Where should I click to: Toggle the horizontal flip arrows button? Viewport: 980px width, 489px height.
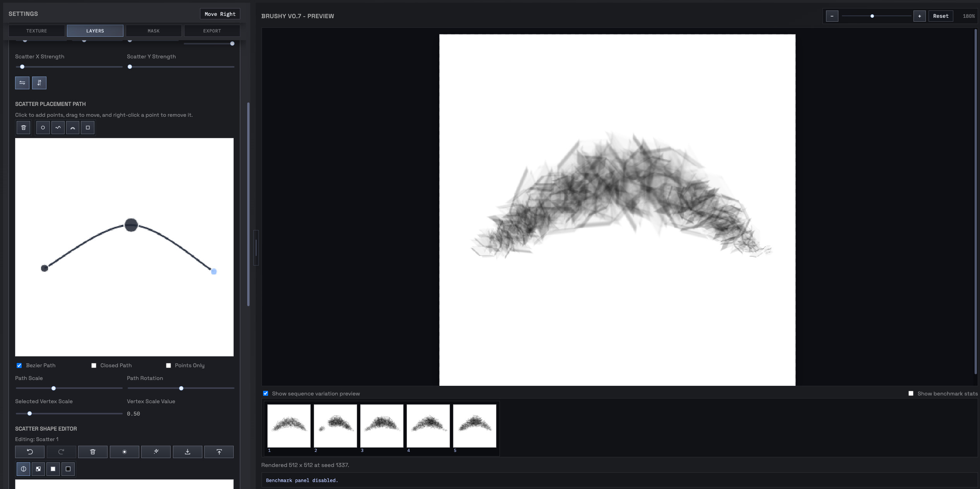click(x=22, y=83)
